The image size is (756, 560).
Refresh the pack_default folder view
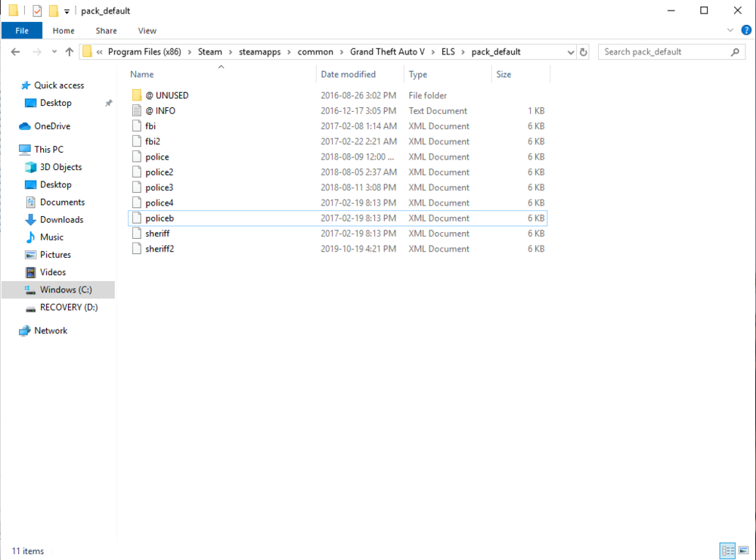[584, 51]
